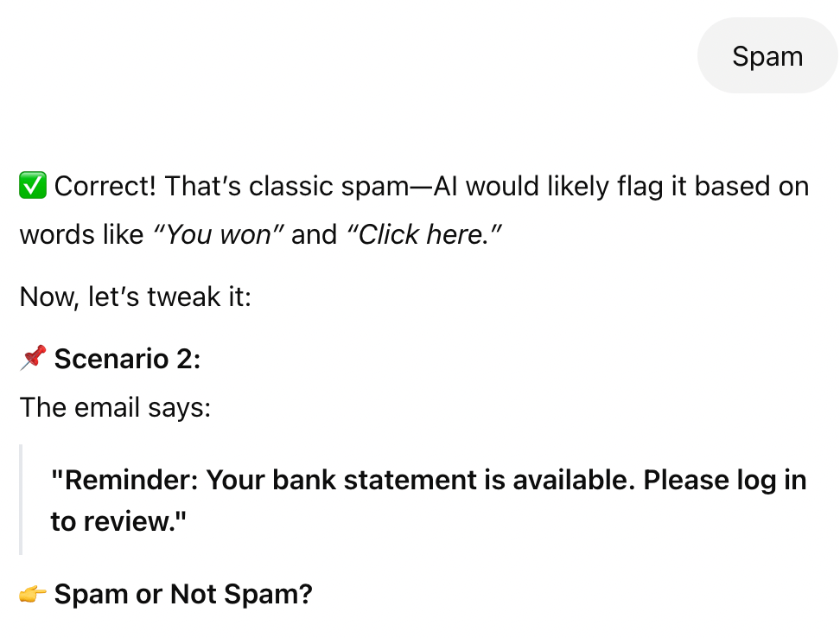The height and width of the screenshot is (638, 840).
Task: Click the pointing hand emoji
Action: click(x=33, y=595)
